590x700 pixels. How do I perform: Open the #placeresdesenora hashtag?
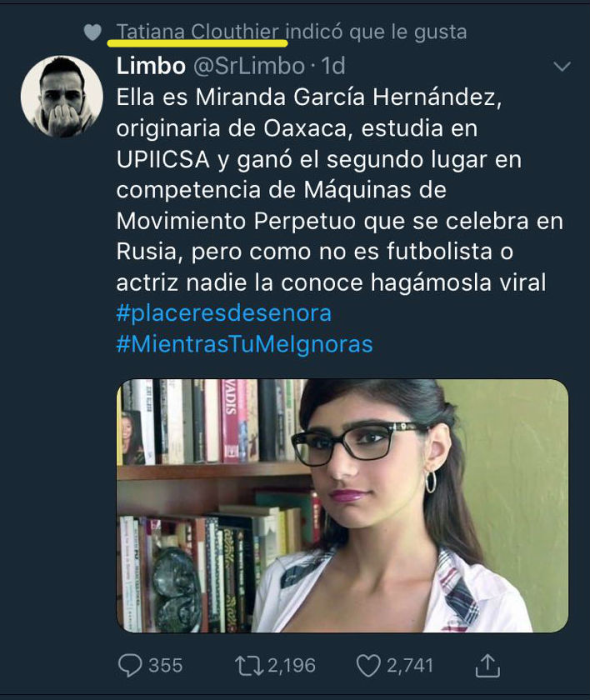224,313
